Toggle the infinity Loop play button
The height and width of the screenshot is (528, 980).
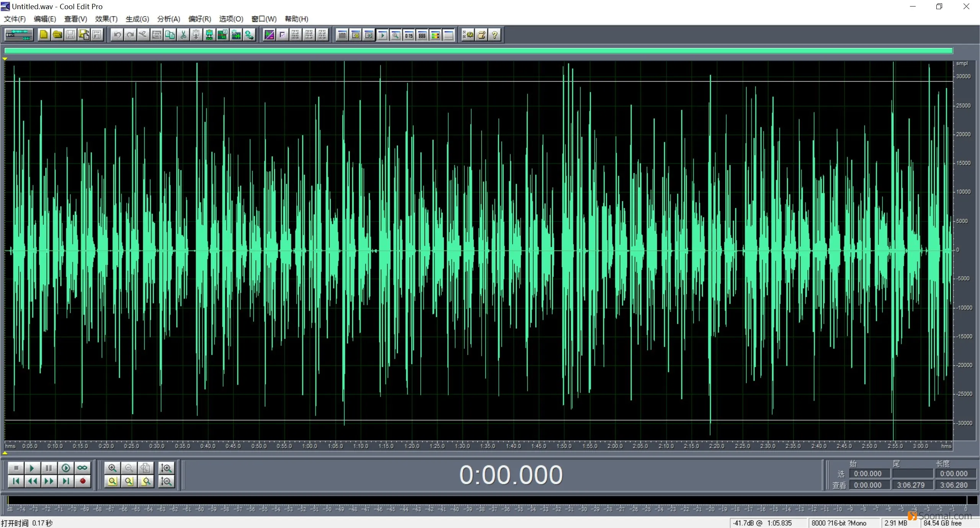coord(82,468)
